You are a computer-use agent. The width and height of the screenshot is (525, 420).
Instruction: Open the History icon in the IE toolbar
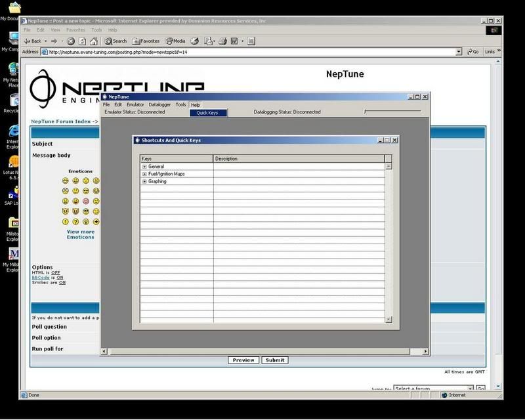point(194,41)
